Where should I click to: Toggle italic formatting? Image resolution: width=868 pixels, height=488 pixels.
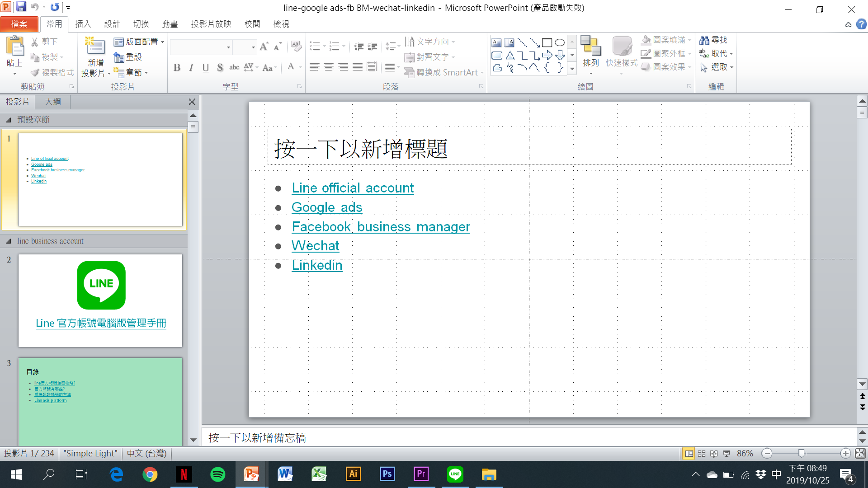tap(191, 68)
